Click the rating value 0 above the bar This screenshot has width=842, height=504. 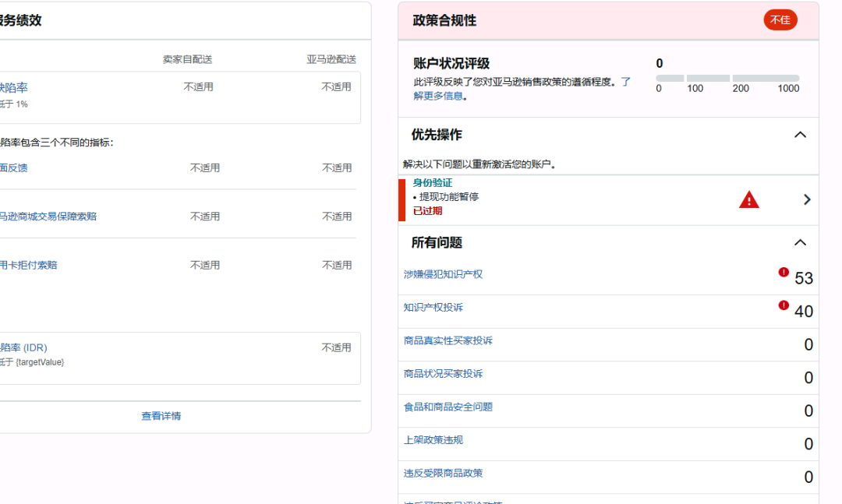click(x=660, y=63)
